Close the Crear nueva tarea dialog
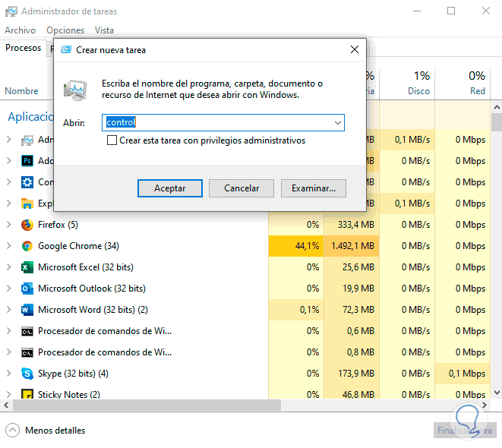The image size is (502, 448). 355,49
